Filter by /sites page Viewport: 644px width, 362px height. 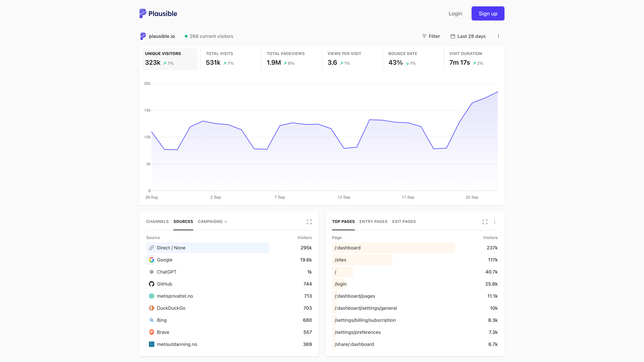click(x=340, y=260)
